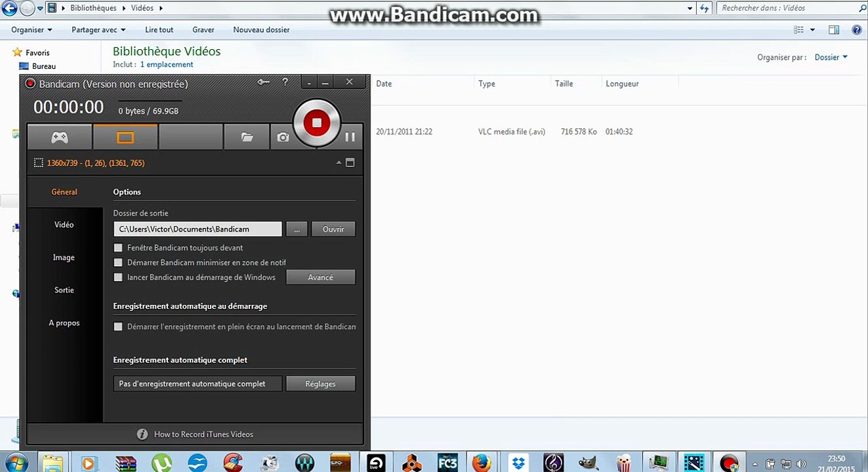Click the Pas d'enregistrement automatique complet field
868x472 pixels.
point(197,383)
